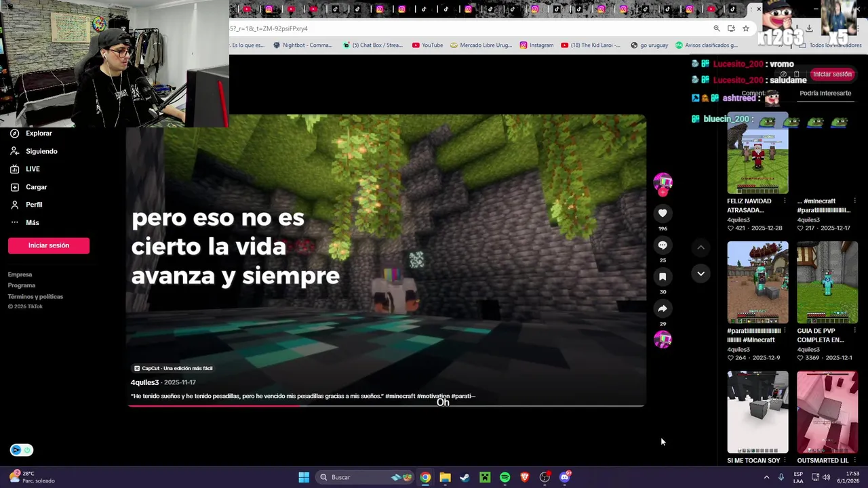Go to previous video with up chevron

point(701,247)
